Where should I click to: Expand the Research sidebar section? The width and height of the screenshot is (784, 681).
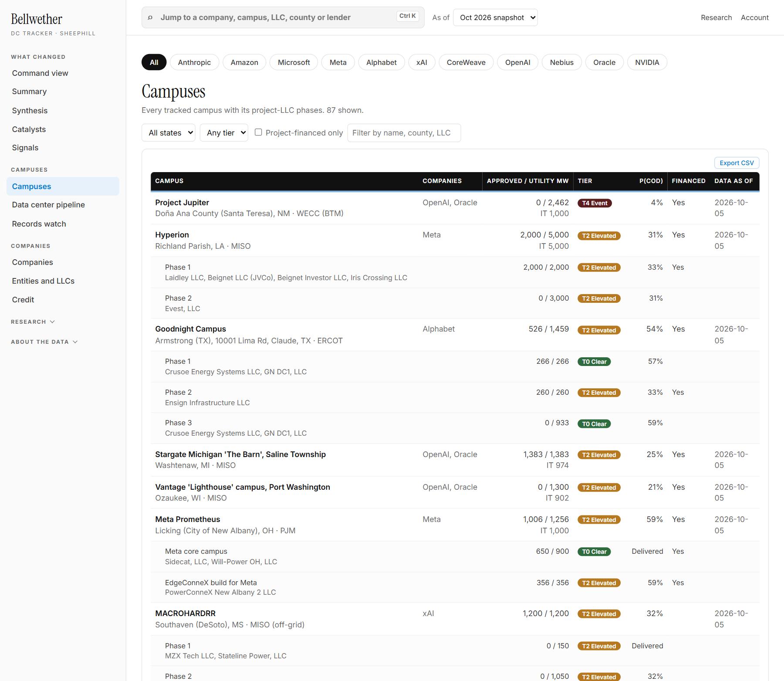tap(33, 322)
